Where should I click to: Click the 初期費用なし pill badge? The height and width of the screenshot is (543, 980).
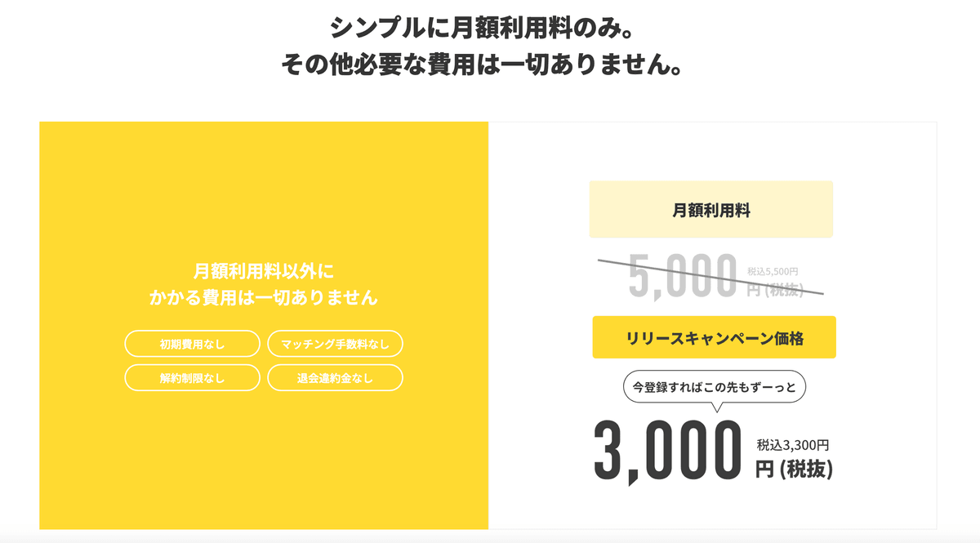click(x=192, y=345)
